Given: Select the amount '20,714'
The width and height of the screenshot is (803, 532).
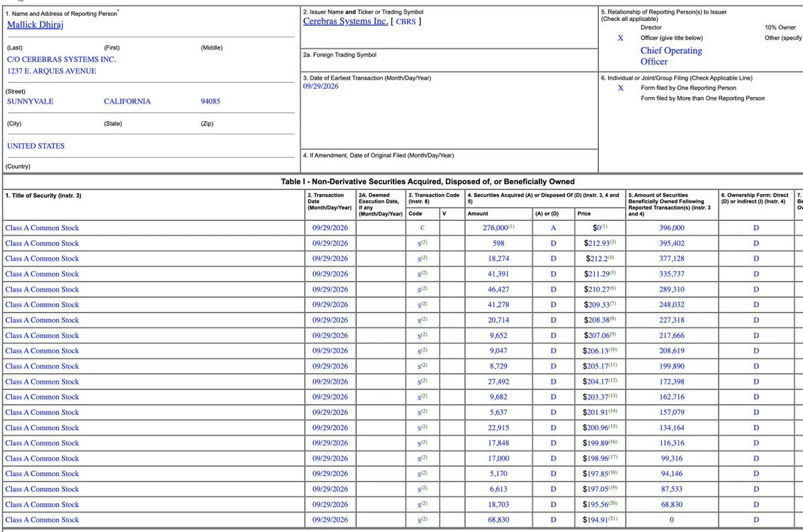Looking at the screenshot, I should (497, 320).
